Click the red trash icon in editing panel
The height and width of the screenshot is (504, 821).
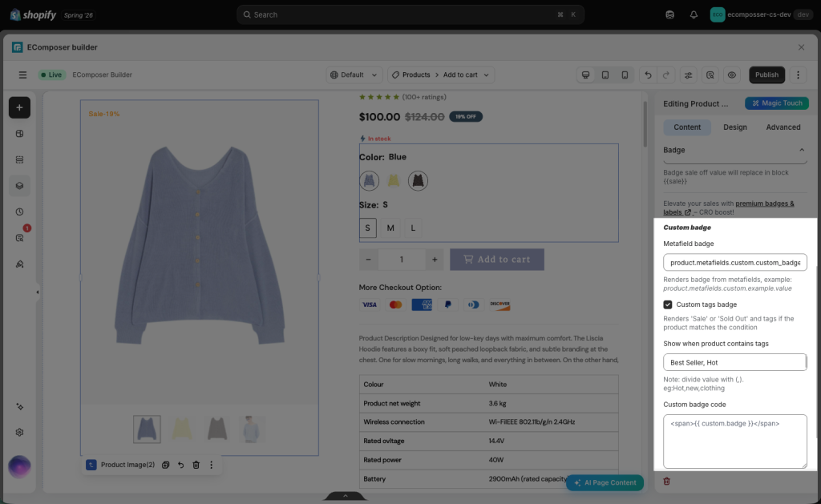pos(666,481)
